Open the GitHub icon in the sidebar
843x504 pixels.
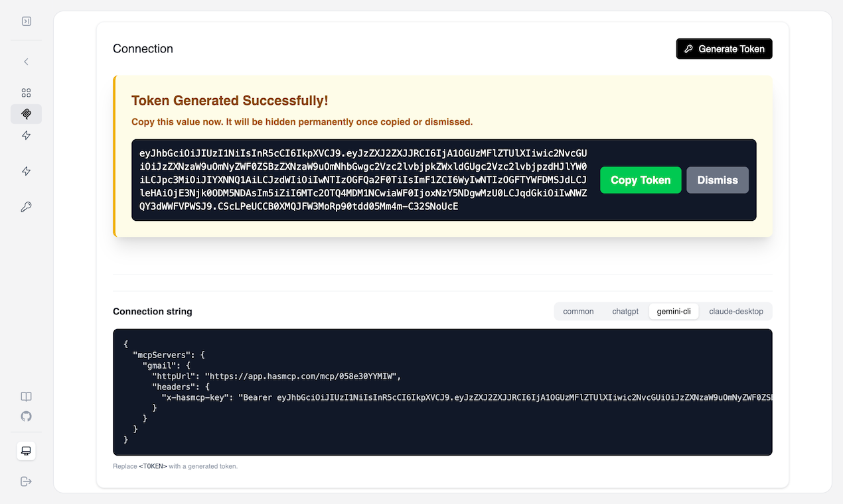click(26, 416)
